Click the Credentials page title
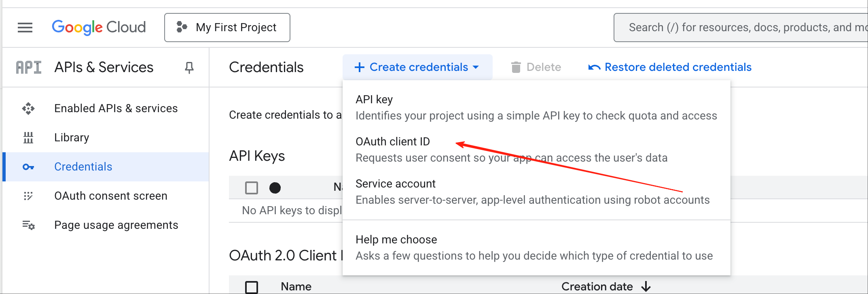 tap(266, 67)
